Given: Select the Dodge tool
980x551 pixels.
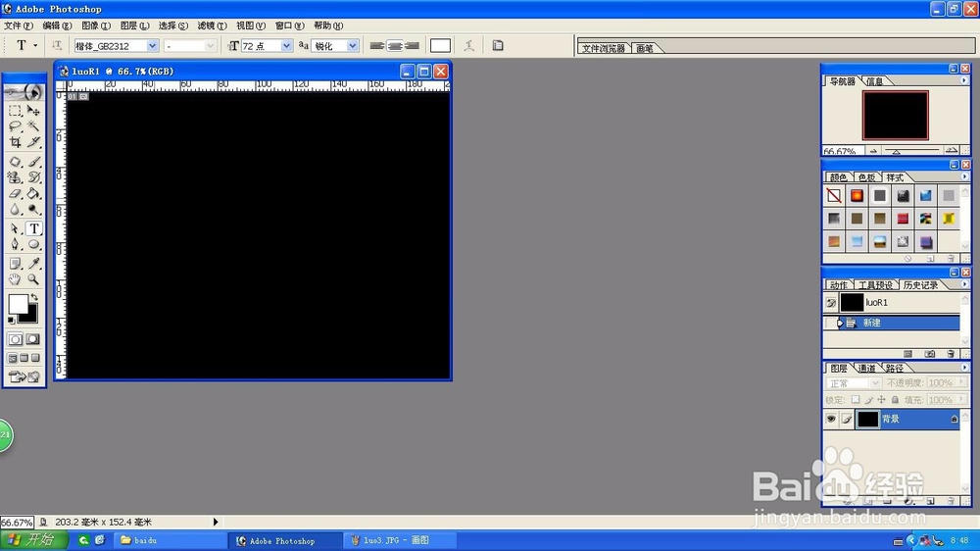Looking at the screenshot, I should (x=33, y=209).
